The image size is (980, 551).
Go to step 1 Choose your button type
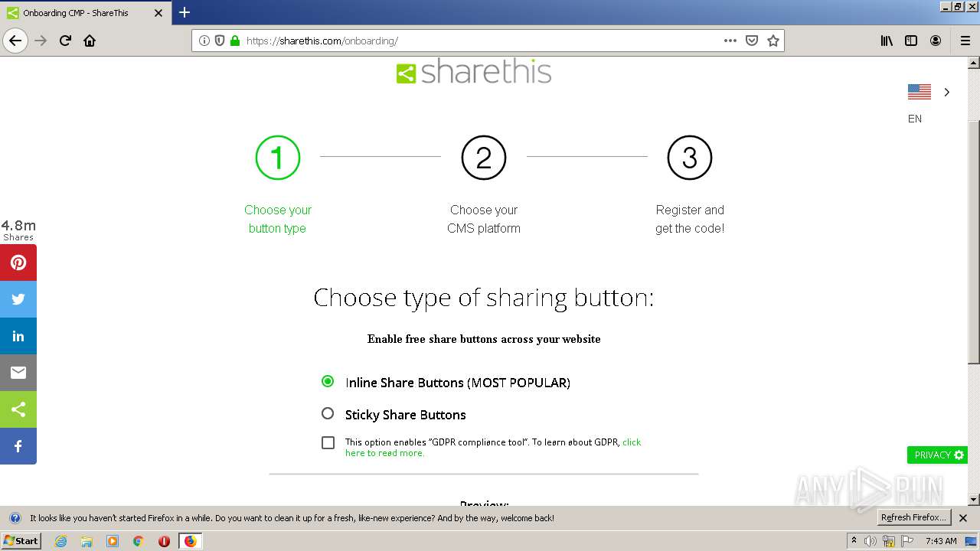pos(277,185)
